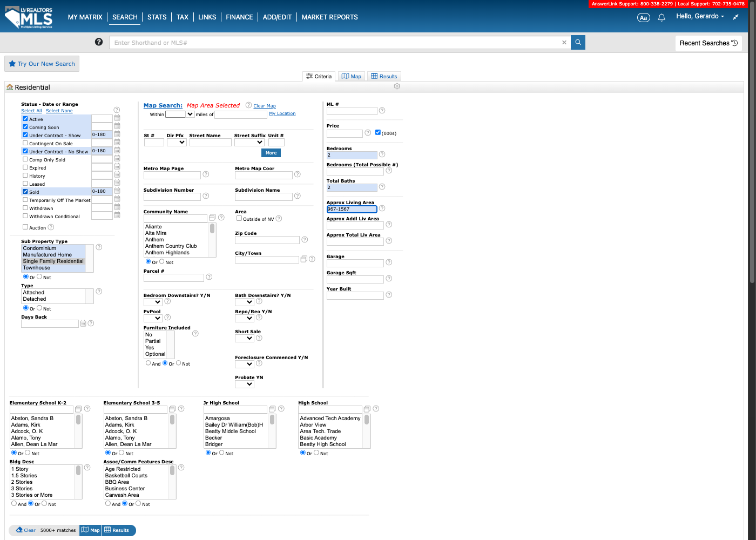Click help icon next to Bedrooms field
Viewport: 756px width, 540px height.
coord(382,154)
